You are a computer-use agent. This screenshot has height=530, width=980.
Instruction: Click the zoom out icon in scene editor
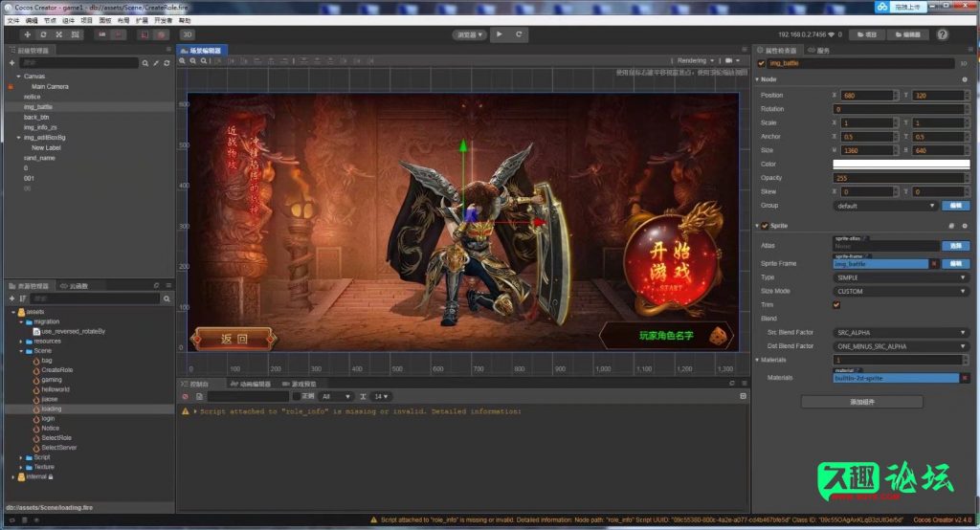coord(193,60)
